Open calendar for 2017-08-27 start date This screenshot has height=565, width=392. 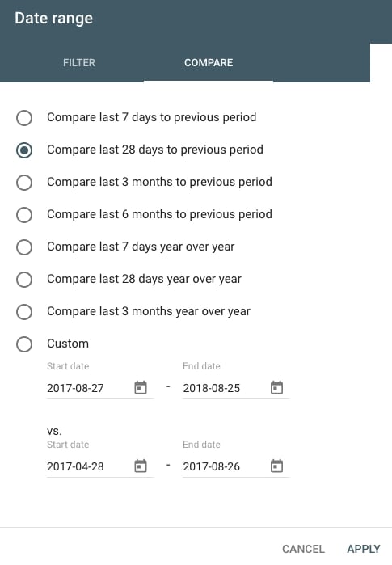pos(141,388)
